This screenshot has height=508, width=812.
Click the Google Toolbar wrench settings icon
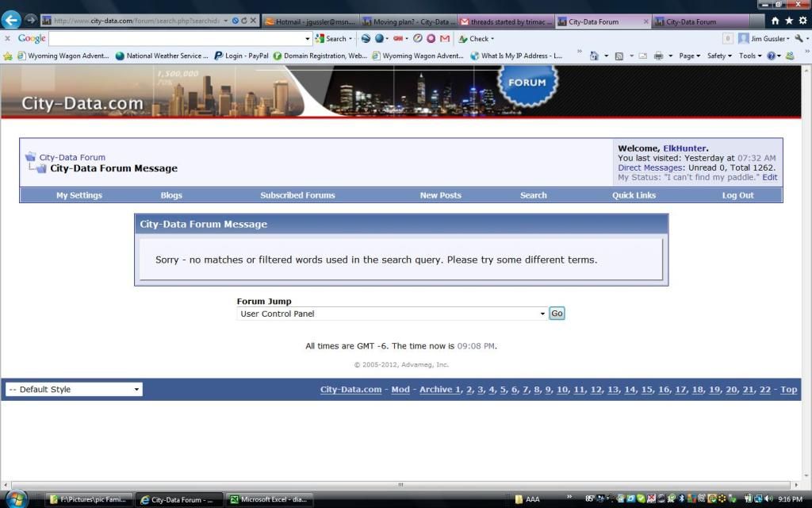click(x=799, y=38)
